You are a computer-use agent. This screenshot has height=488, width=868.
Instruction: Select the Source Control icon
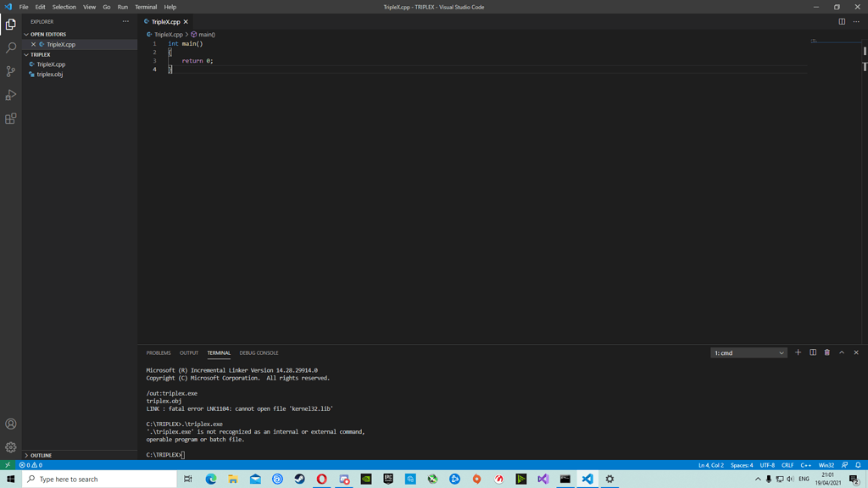point(10,72)
